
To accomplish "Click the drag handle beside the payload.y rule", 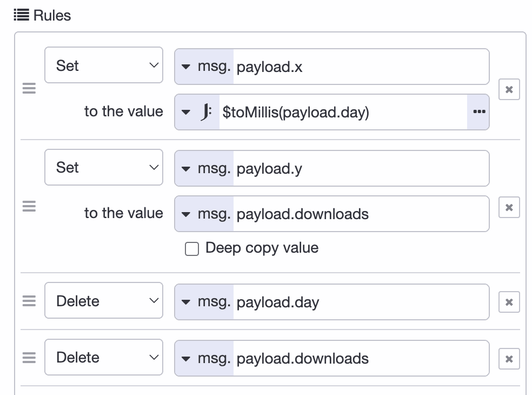I will coord(29,206).
